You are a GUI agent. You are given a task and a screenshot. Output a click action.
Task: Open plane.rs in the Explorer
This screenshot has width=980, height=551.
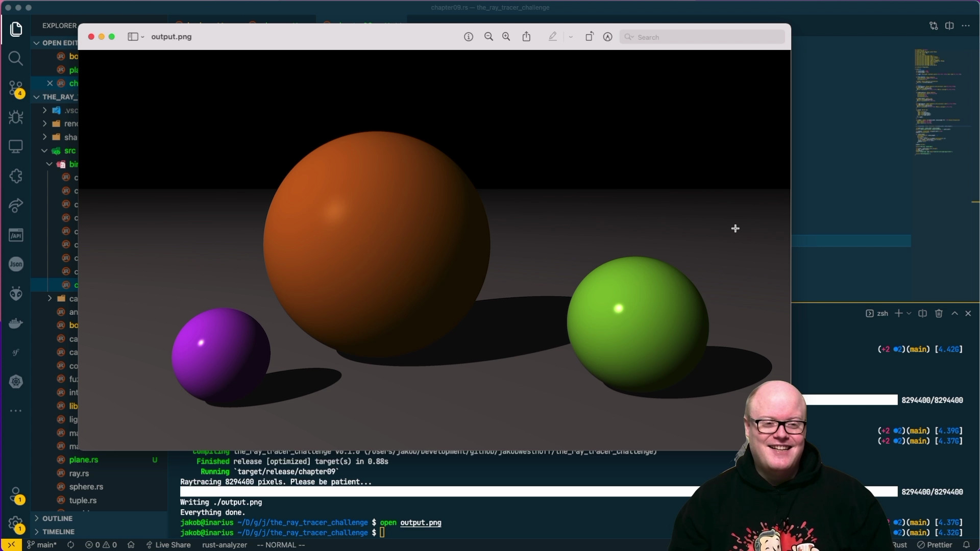[x=84, y=460]
